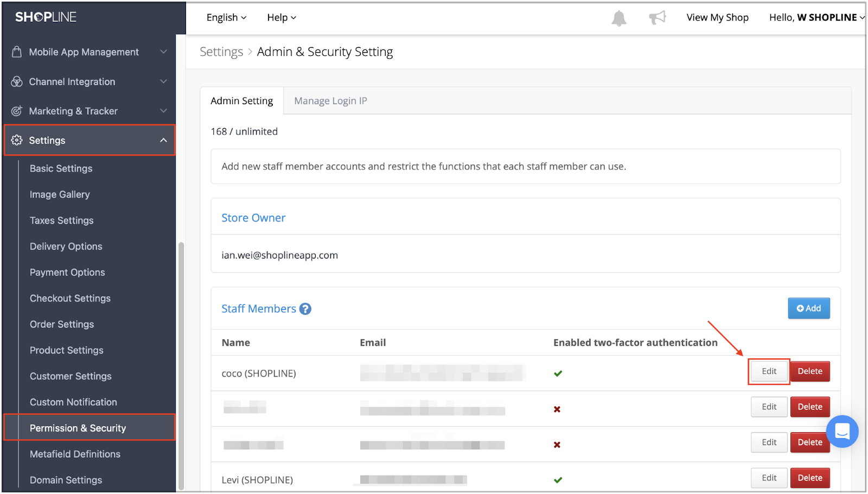This screenshot has width=868, height=494.
Task: Open Delivery Options in the sidebar
Action: (66, 246)
